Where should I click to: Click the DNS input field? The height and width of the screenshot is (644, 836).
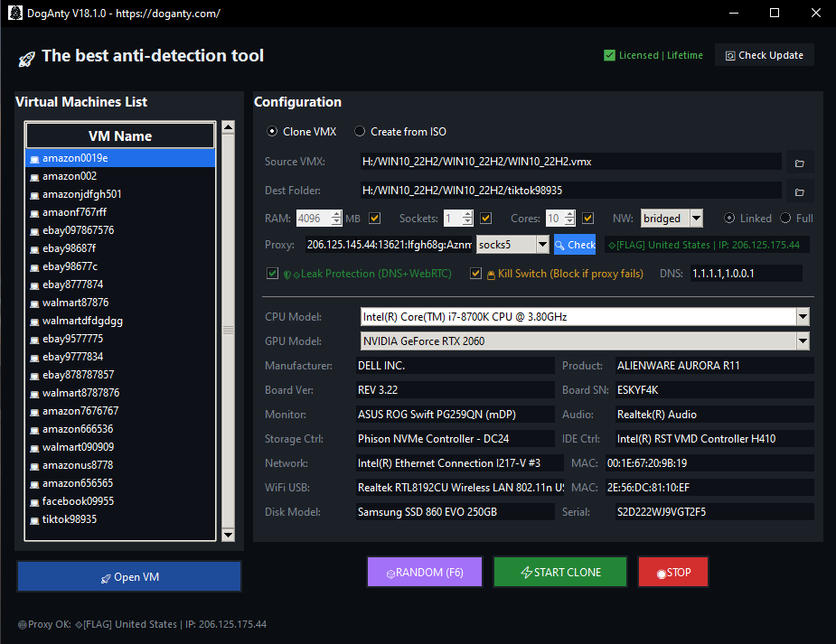pos(746,274)
